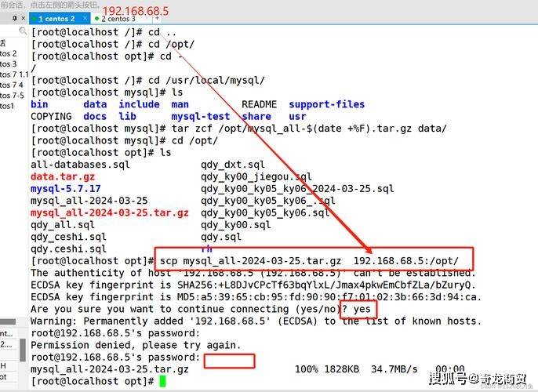This screenshot has width=538, height=392.
Task: Click the green terminal cursor at the prompt
Action: [x=162, y=381]
